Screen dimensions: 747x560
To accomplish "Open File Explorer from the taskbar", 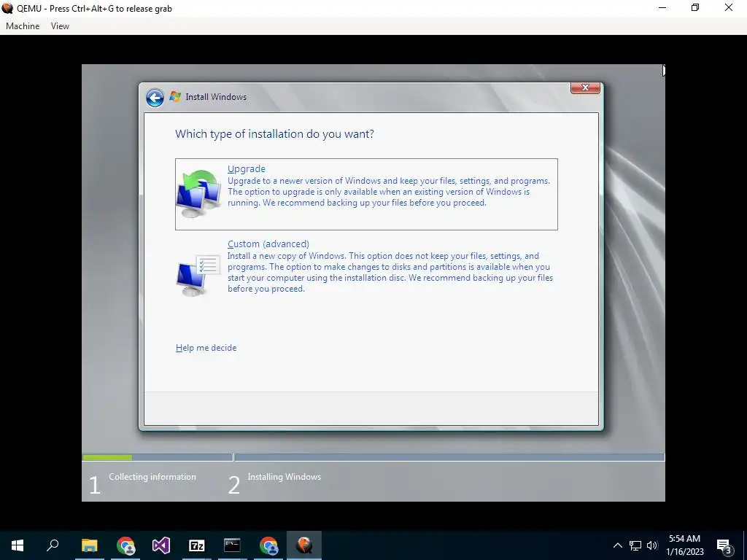I will click(x=90, y=545).
